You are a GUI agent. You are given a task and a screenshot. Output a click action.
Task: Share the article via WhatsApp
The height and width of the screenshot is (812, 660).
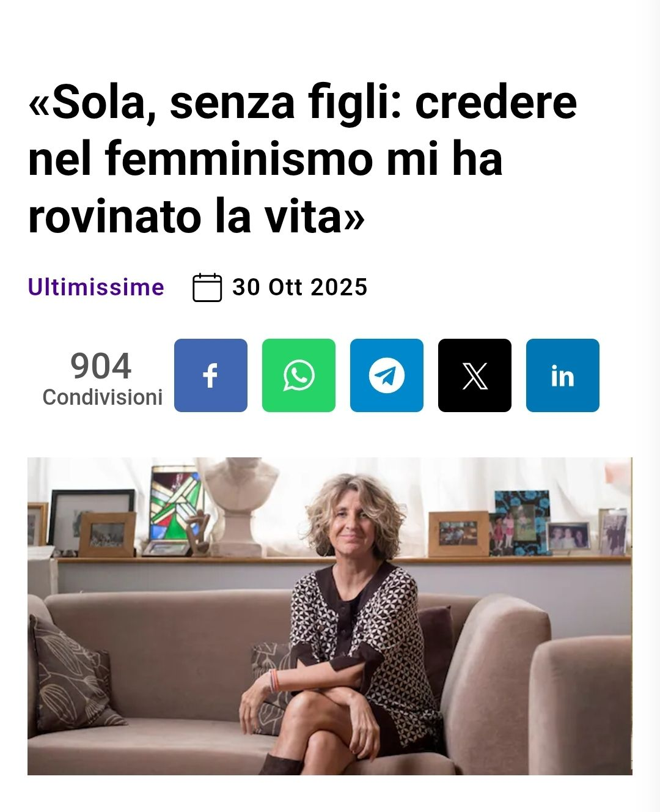[x=299, y=375]
